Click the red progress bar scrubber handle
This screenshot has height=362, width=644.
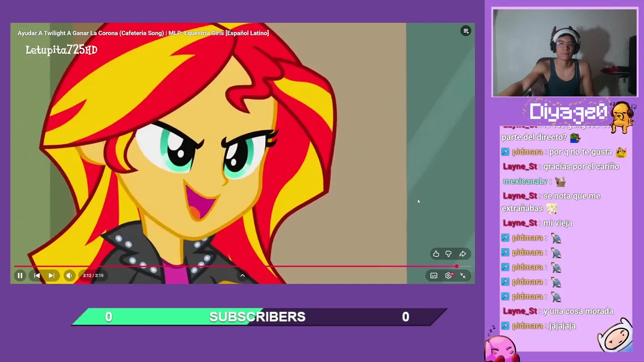(x=457, y=266)
